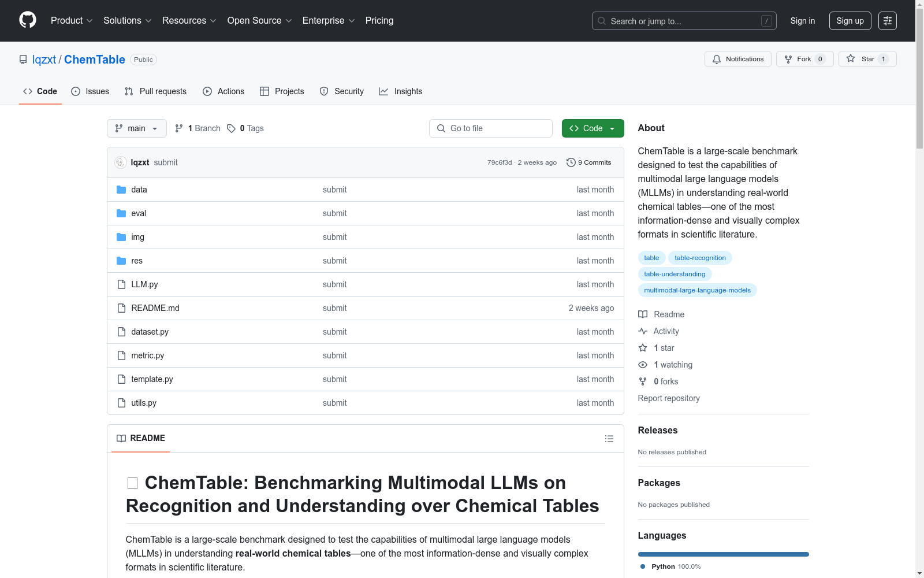Click the Python language bar

[x=724, y=554]
